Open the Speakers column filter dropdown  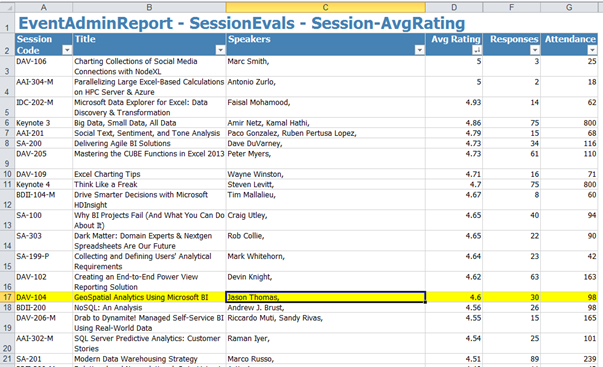(x=420, y=50)
